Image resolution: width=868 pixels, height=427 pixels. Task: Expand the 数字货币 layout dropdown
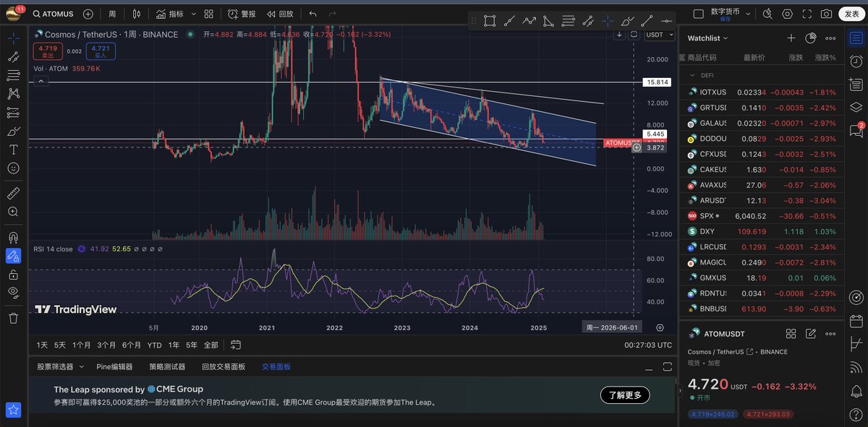click(748, 14)
